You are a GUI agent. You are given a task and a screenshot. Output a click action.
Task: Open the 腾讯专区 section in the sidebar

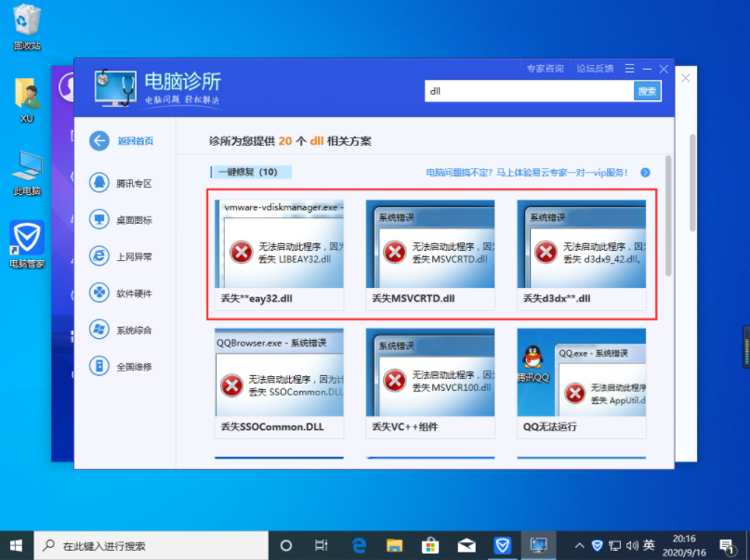pos(122,183)
